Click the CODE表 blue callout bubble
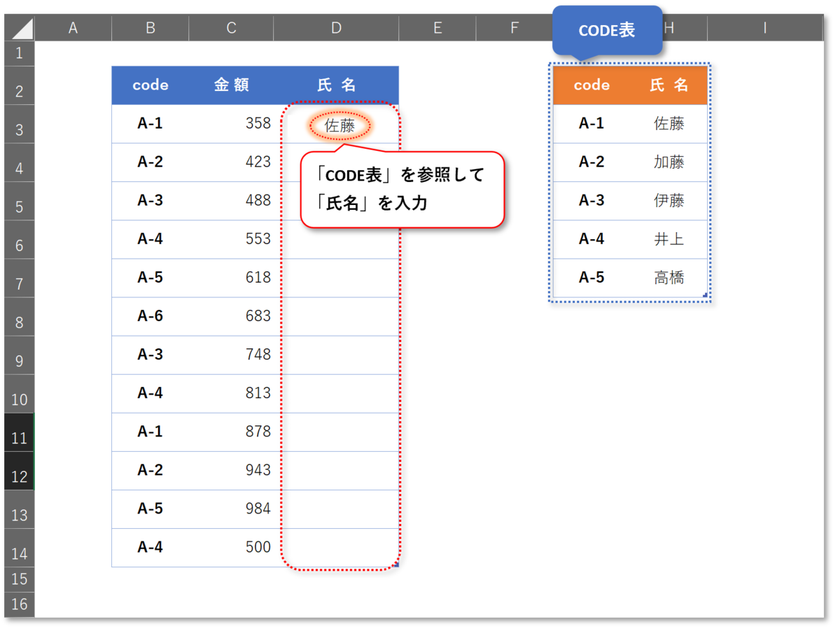 (x=607, y=29)
